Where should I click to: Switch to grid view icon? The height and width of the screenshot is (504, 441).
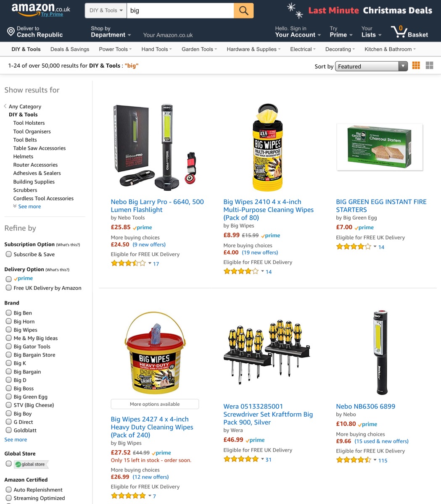click(x=416, y=66)
